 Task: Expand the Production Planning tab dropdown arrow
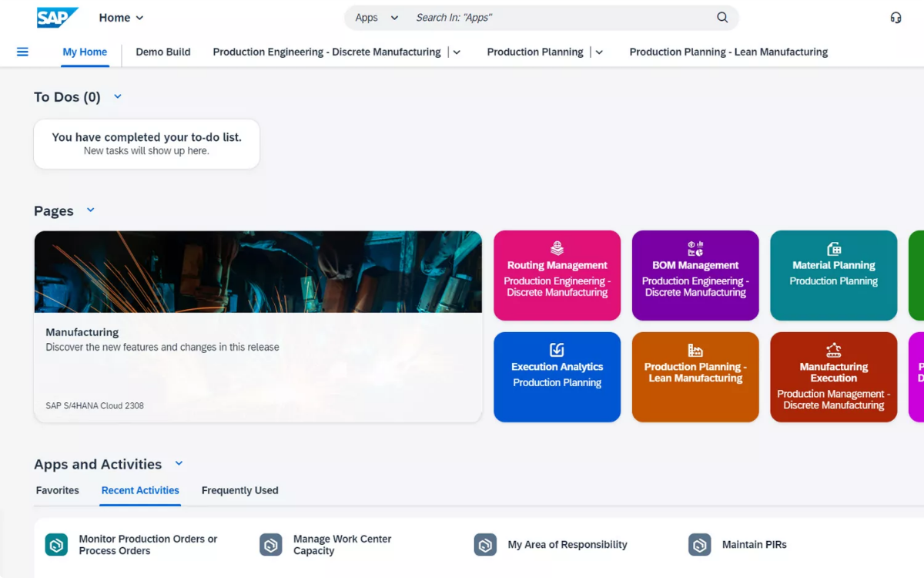(x=599, y=52)
